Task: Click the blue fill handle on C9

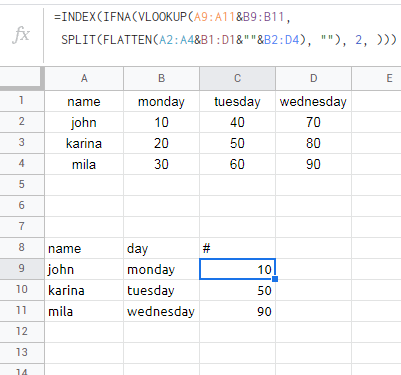Action: (275, 279)
